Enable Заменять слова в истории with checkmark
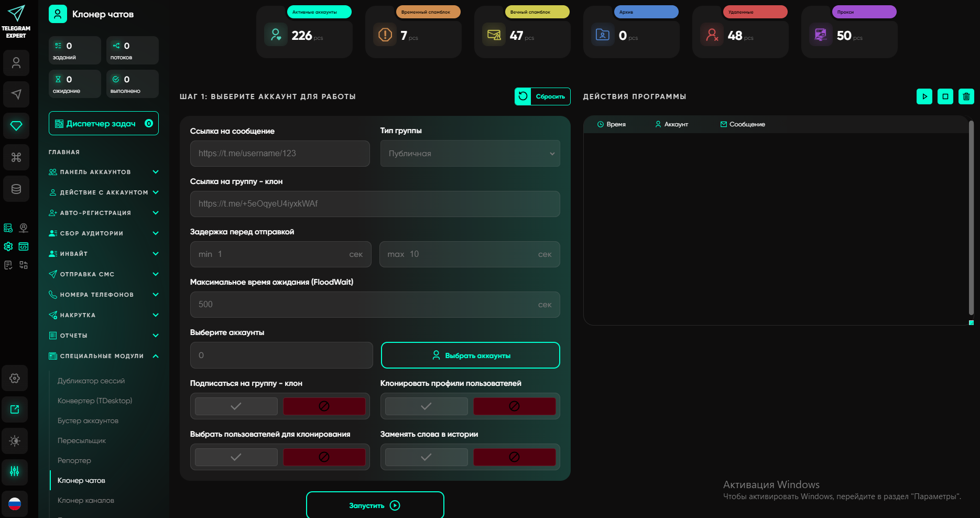 427,457
